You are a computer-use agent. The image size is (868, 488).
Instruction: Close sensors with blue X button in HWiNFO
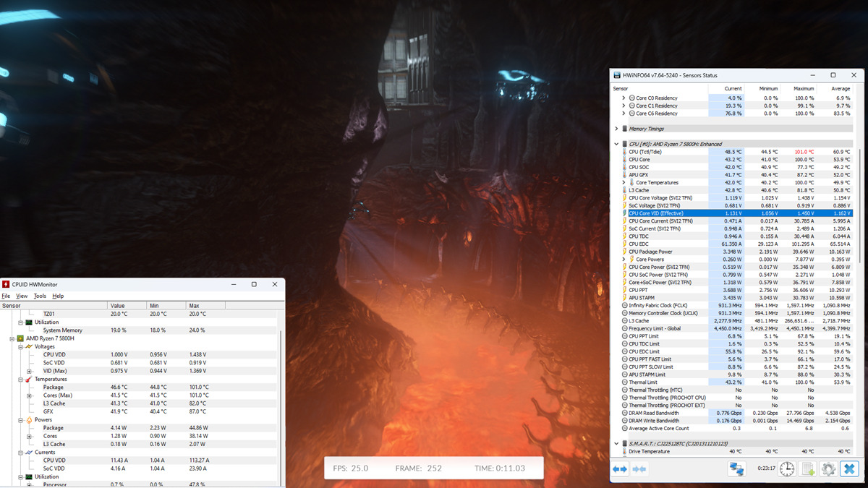[850, 469]
